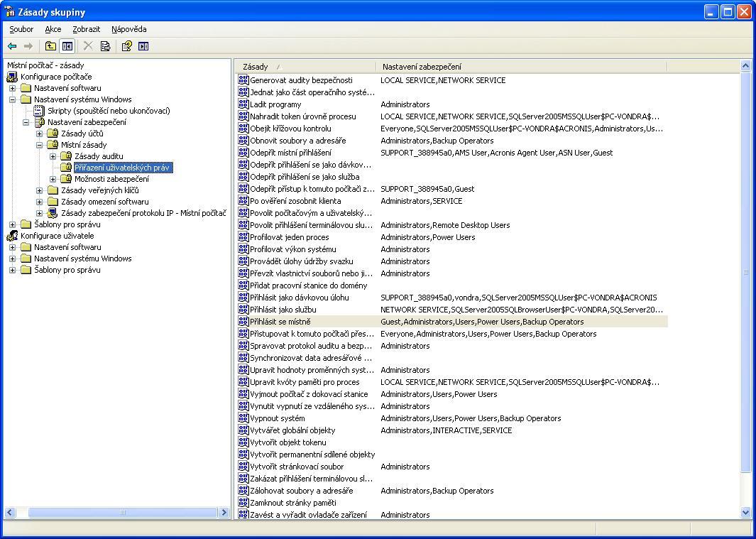The height and width of the screenshot is (539, 756).
Task: Toggle the show/hide console tree toolbar button
Action: click(67, 46)
